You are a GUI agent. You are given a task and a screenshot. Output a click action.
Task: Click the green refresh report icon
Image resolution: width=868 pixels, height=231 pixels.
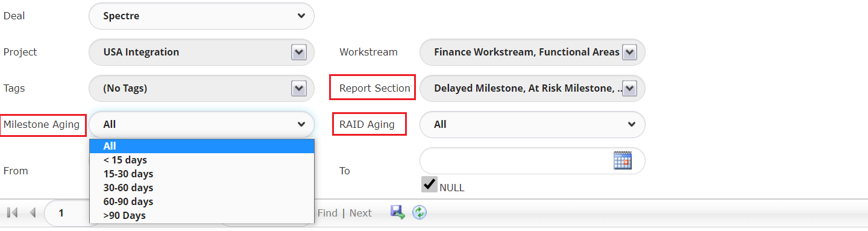pos(420,212)
